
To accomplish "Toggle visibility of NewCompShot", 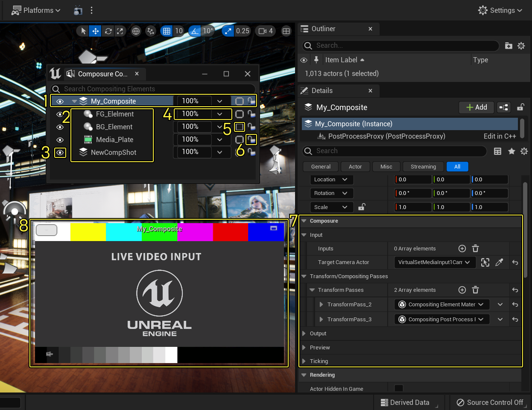I will point(60,153).
